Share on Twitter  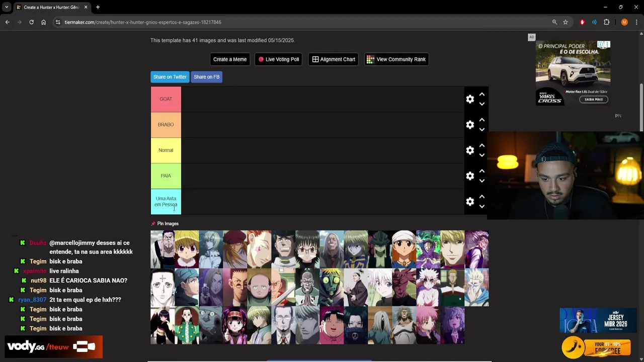170,77
